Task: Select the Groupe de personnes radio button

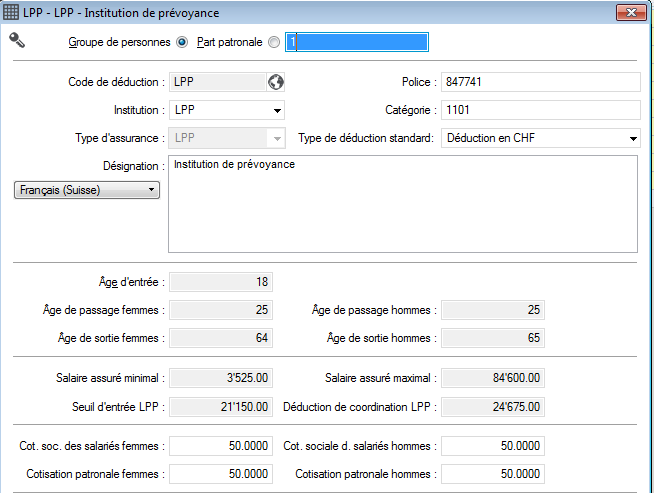Action: pyautogui.click(x=182, y=42)
